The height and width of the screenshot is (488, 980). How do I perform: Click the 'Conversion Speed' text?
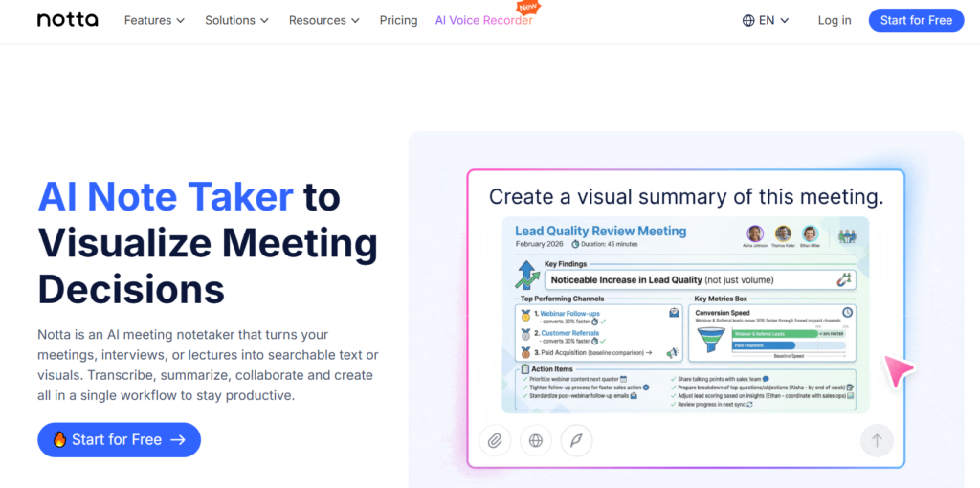coord(723,313)
